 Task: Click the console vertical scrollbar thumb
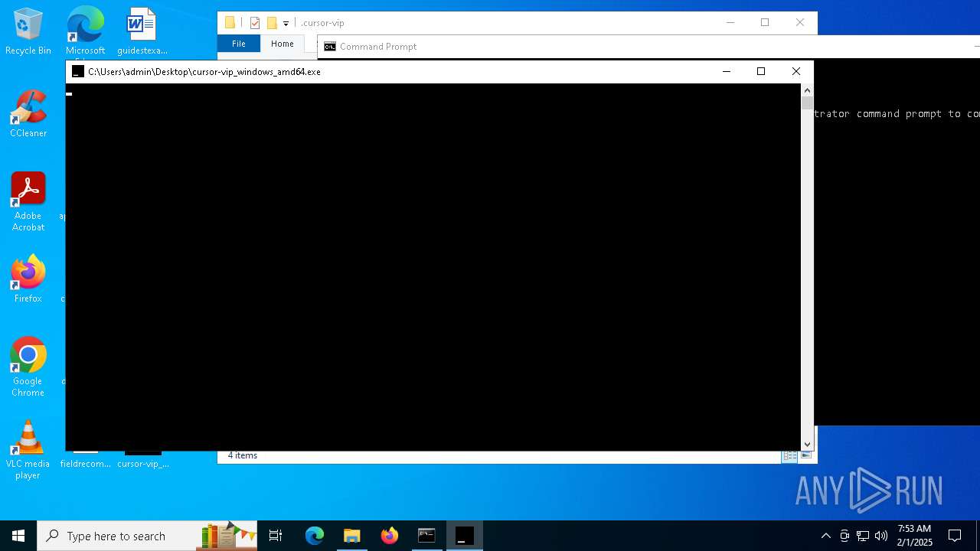point(807,103)
